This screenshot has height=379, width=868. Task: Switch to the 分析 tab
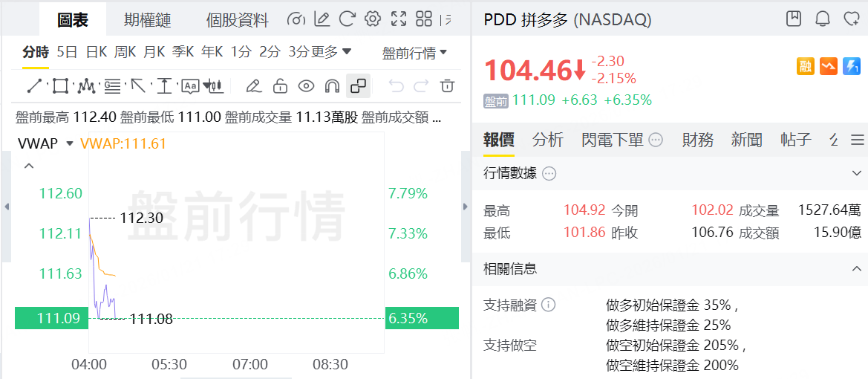pos(548,140)
